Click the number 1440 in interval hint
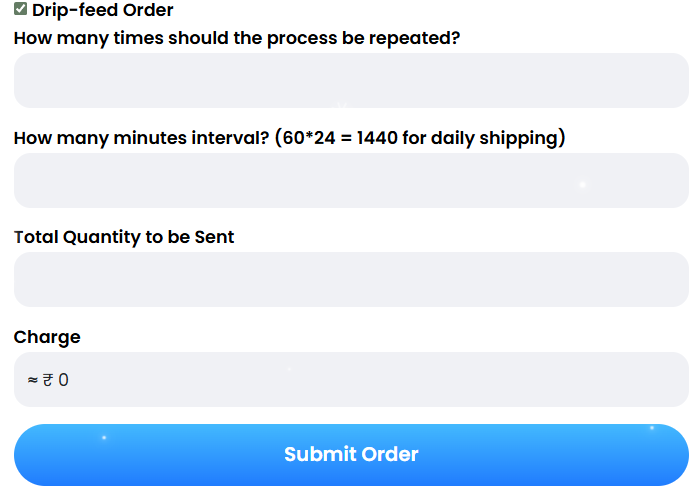 tap(377, 138)
